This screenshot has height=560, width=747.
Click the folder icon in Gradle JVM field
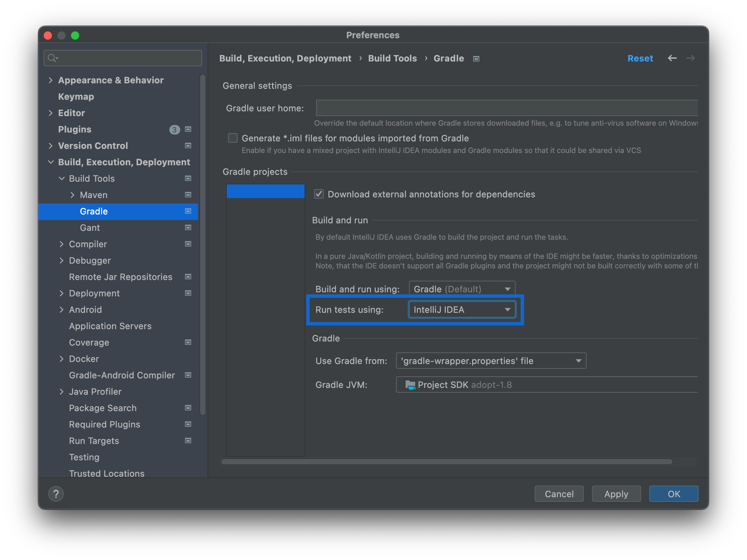click(x=410, y=384)
